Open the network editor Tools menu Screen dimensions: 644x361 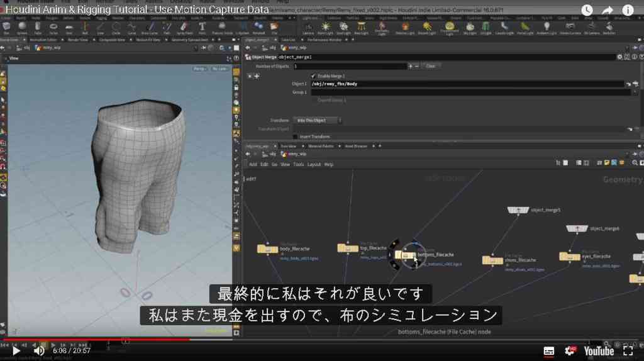click(x=299, y=164)
